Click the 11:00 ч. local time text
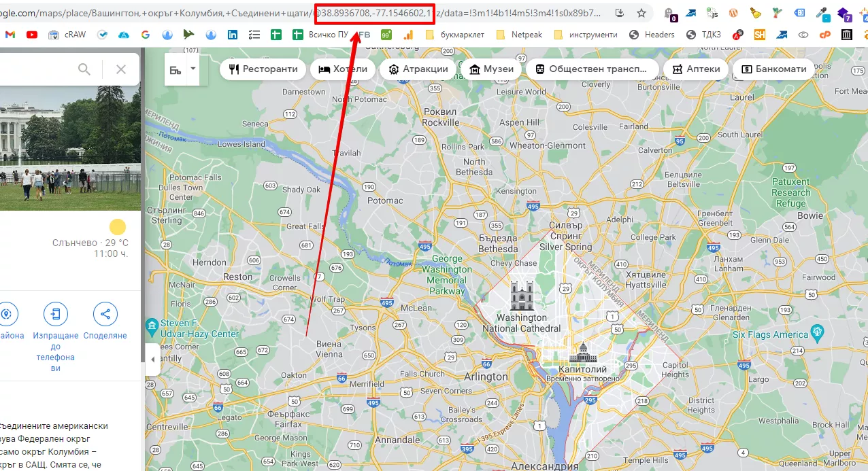Image resolution: width=868 pixels, height=471 pixels. (x=111, y=254)
